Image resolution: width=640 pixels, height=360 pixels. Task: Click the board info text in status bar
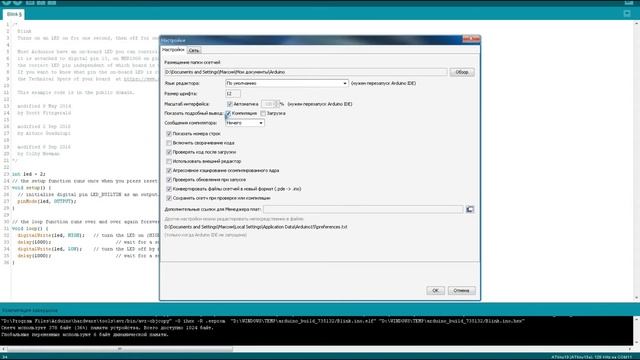coord(592,357)
